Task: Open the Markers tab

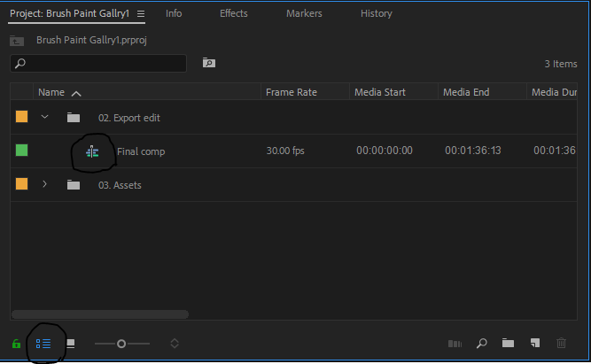Action: pyautogui.click(x=304, y=13)
